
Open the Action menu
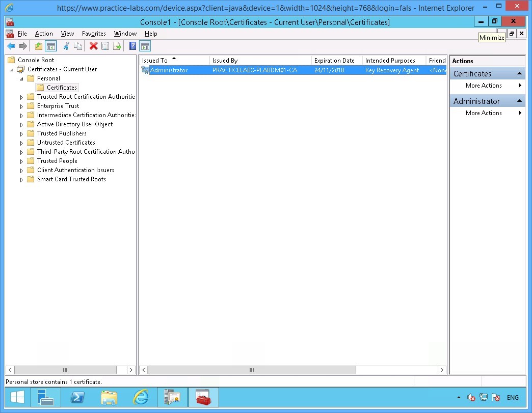click(43, 34)
